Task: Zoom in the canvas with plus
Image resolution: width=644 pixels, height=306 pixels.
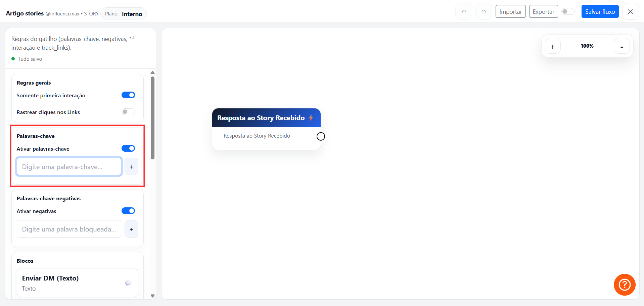Action: coord(553,46)
